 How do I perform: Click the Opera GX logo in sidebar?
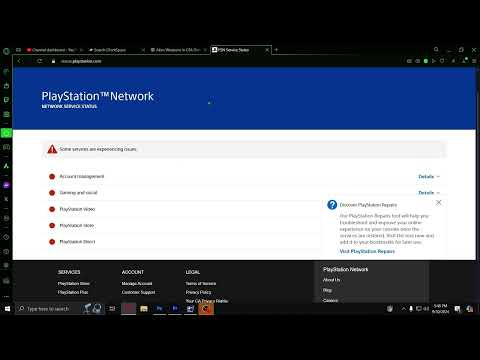(6, 51)
